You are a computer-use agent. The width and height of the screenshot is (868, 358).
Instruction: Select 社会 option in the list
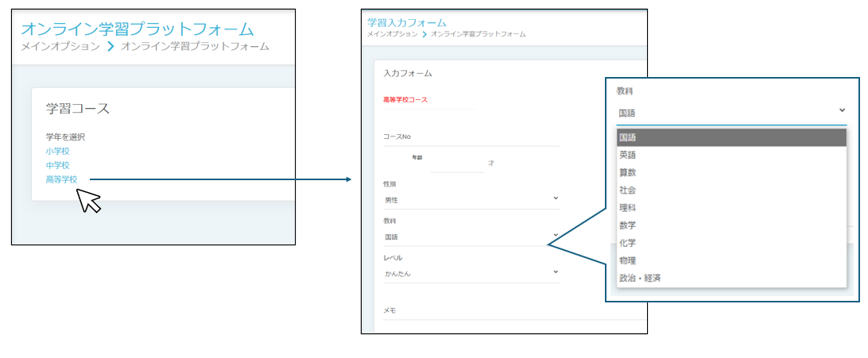732,191
